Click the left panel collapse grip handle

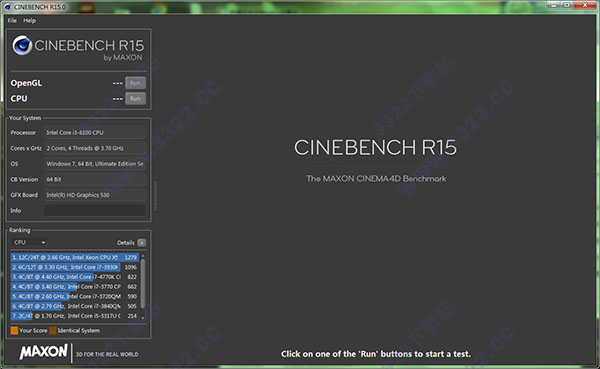(155, 196)
